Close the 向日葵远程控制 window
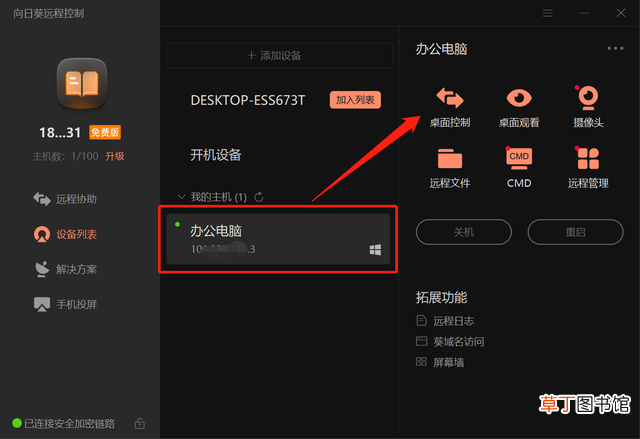This screenshot has height=439, width=640. (x=621, y=13)
